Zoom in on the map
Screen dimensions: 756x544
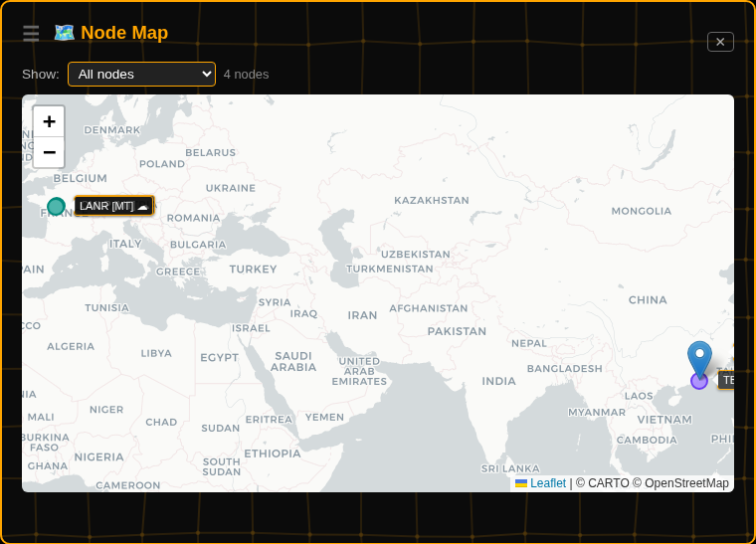[49, 121]
